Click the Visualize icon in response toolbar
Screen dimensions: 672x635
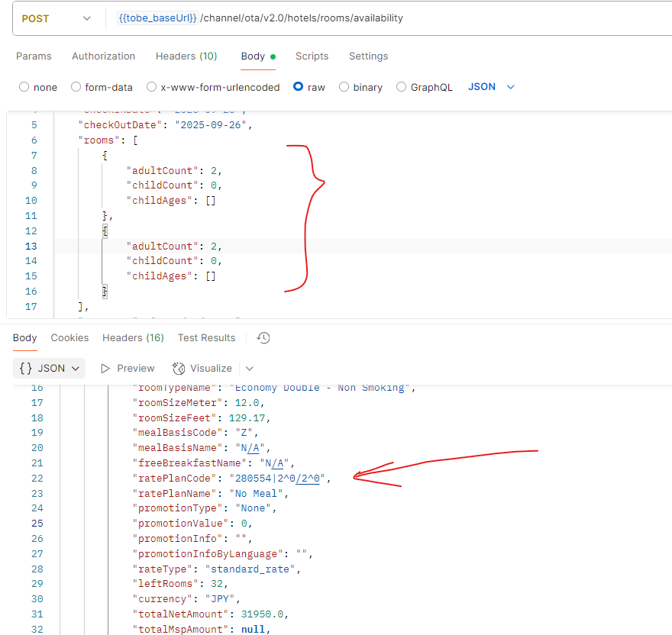[179, 369]
